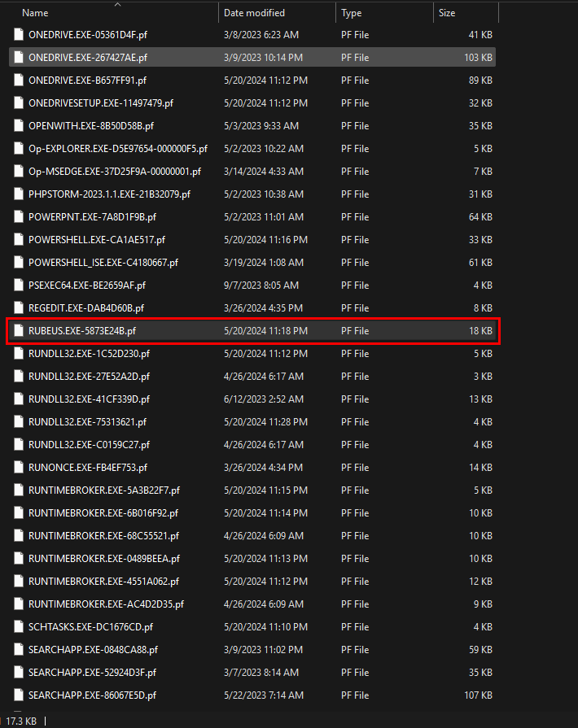The image size is (578, 728).
Task: Select RUBEUS.EXE-5873E24B.pf file icon
Action: pos(19,330)
